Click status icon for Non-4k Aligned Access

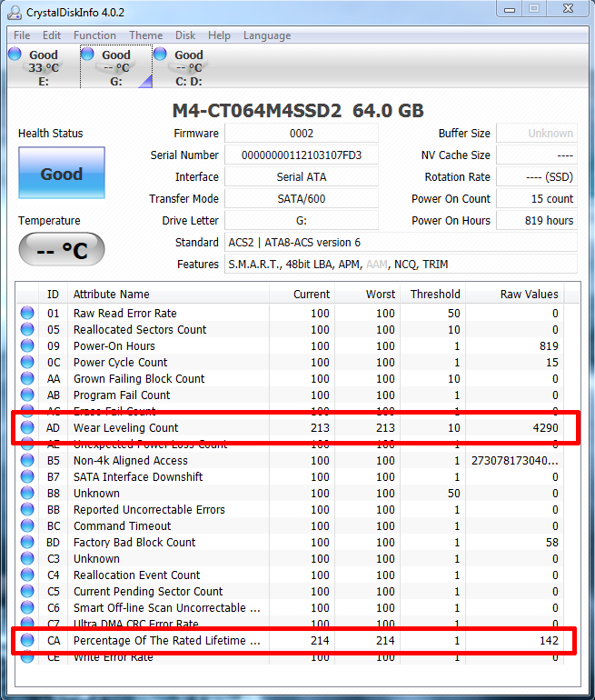point(27,460)
